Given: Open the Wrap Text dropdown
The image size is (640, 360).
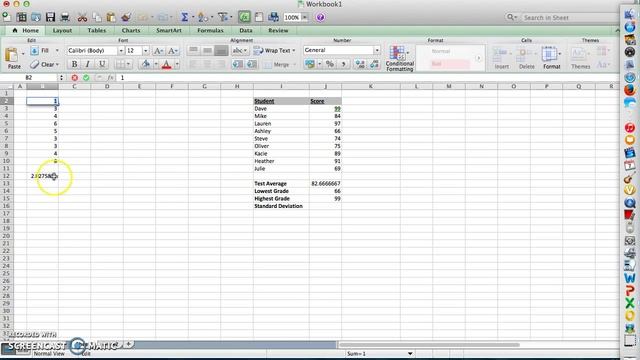Looking at the screenshot, I should tap(293, 51).
